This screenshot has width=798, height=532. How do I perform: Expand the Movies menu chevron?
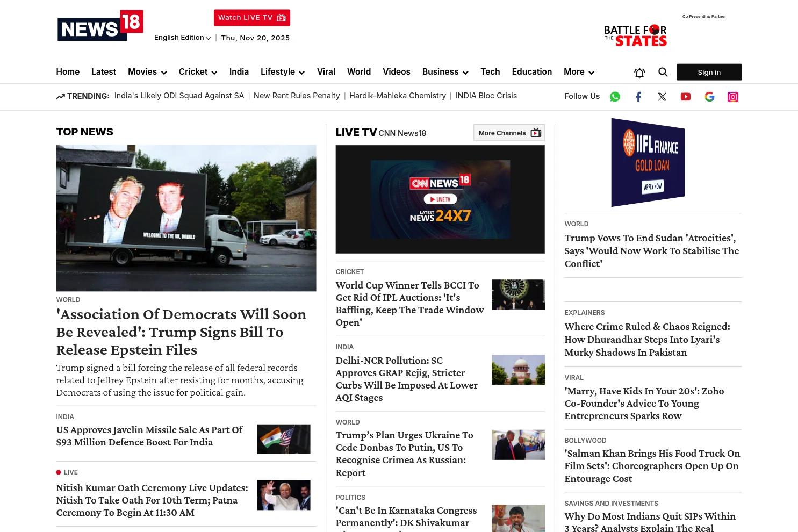point(164,73)
